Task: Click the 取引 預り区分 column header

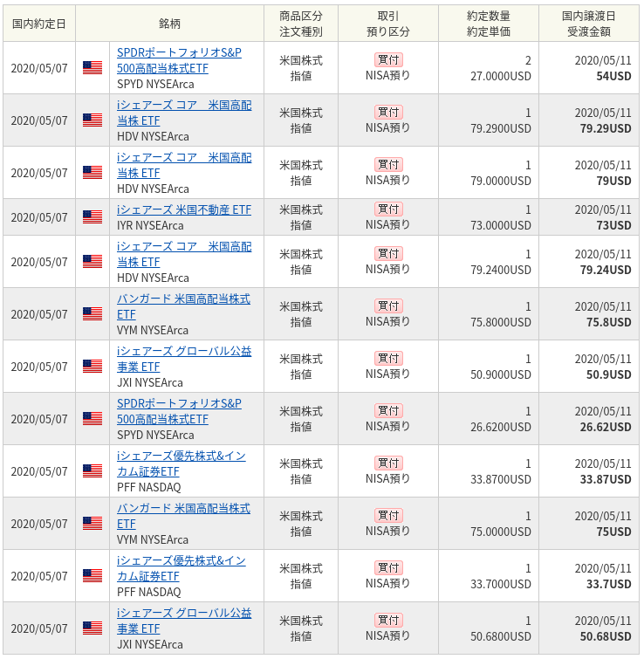Action: [x=388, y=24]
